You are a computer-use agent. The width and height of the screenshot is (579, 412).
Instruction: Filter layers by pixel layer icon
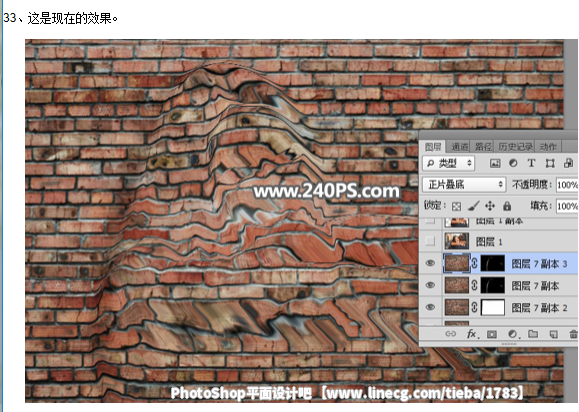pyautogui.click(x=495, y=163)
